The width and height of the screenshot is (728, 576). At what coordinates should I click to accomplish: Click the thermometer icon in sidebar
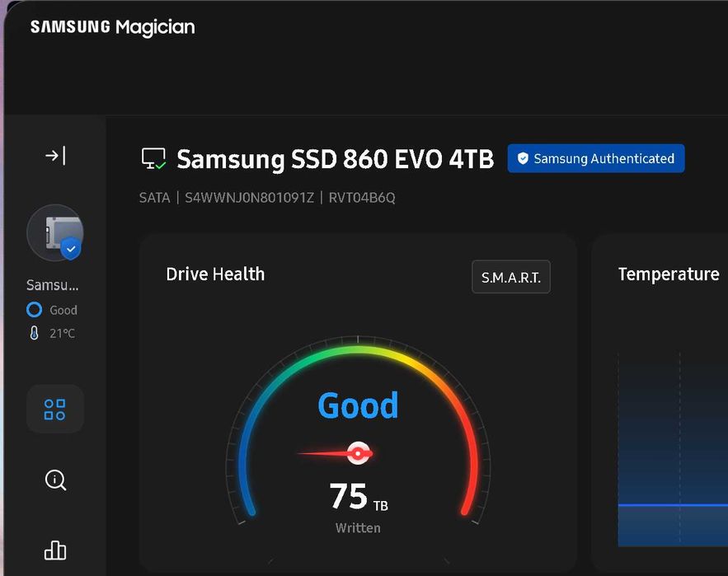coord(34,333)
